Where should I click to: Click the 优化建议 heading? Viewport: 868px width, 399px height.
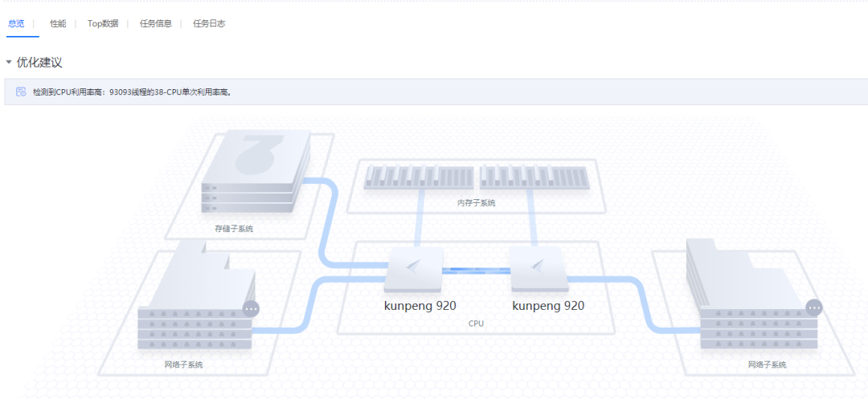point(39,63)
